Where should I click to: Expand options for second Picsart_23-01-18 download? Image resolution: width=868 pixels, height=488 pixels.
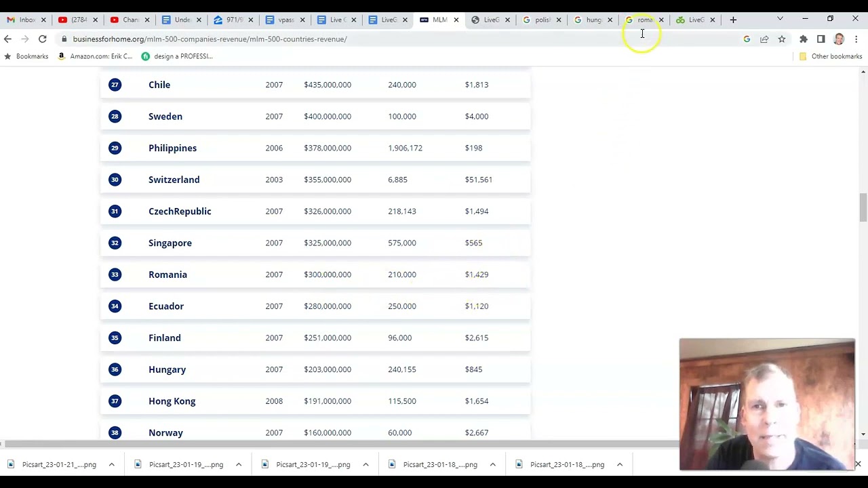pos(620,464)
